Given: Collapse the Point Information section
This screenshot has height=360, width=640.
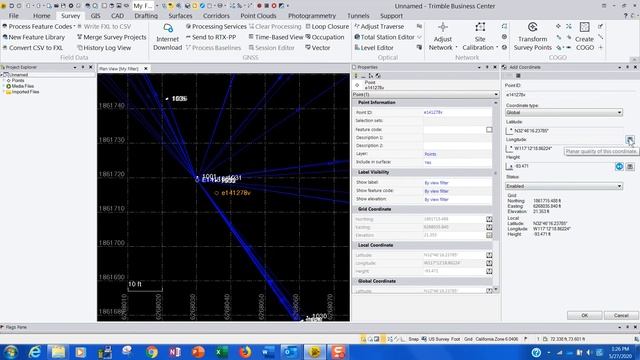Looking at the screenshot, I should click(x=496, y=102).
